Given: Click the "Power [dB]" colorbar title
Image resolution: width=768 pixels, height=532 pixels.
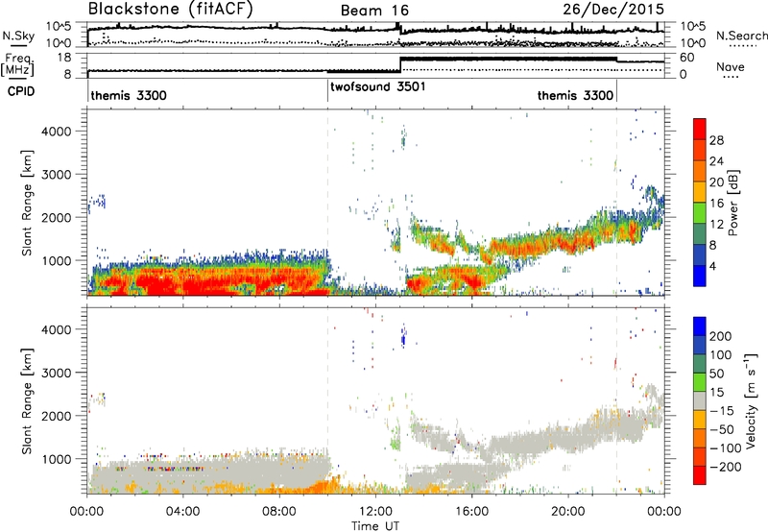Looking at the screenshot, I should click(x=733, y=203).
